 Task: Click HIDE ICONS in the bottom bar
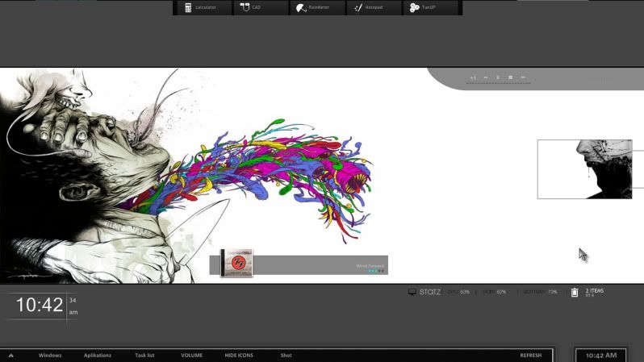tap(239, 356)
